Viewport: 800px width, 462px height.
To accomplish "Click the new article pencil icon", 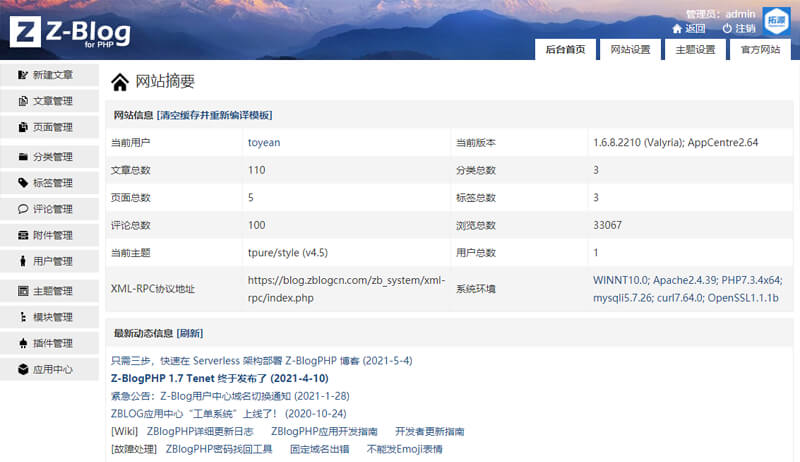I will pyautogui.click(x=23, y=75).
